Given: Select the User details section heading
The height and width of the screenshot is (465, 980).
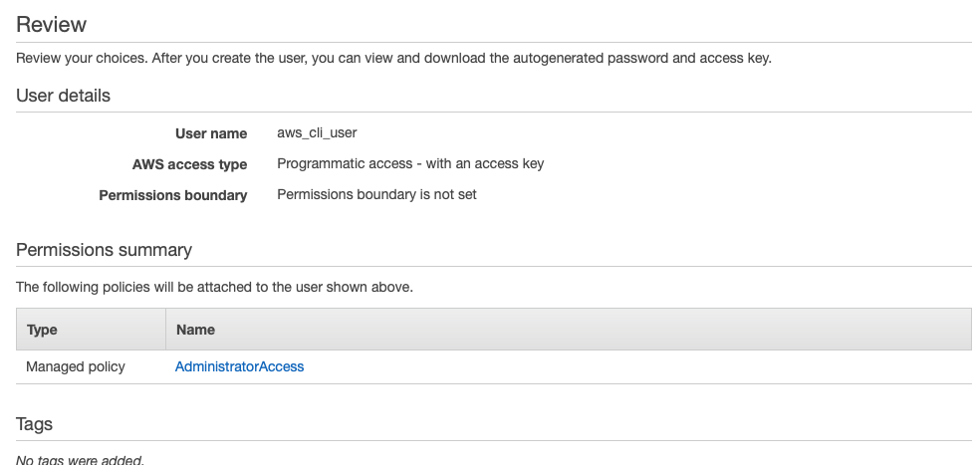Looking at the screenshot, I should tap(64, 96).
